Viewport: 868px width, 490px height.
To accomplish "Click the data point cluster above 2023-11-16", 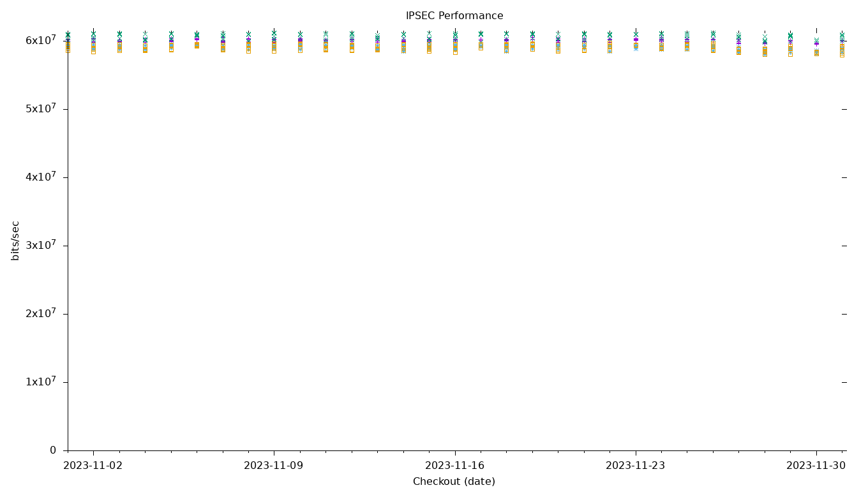I will pyautogui.click(x=455, y=41).
